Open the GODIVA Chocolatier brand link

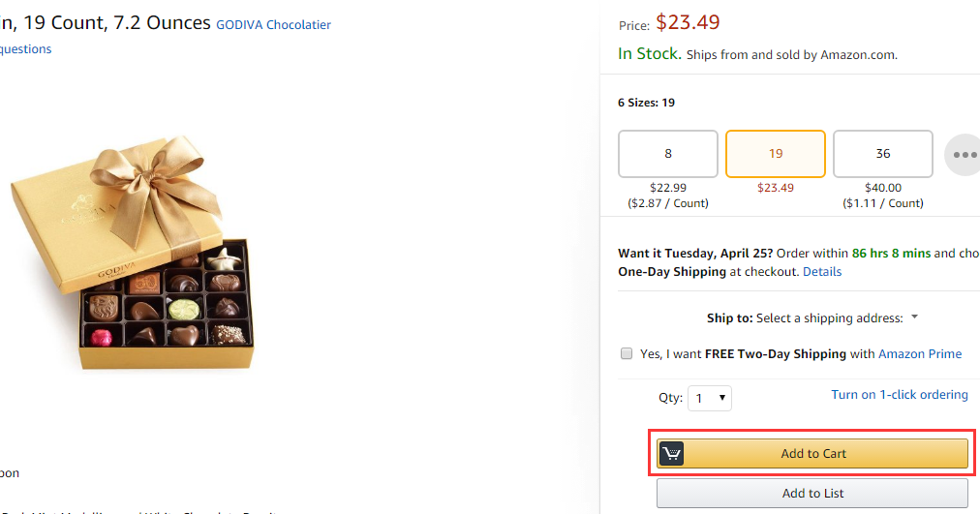click(x=273, y=25)
